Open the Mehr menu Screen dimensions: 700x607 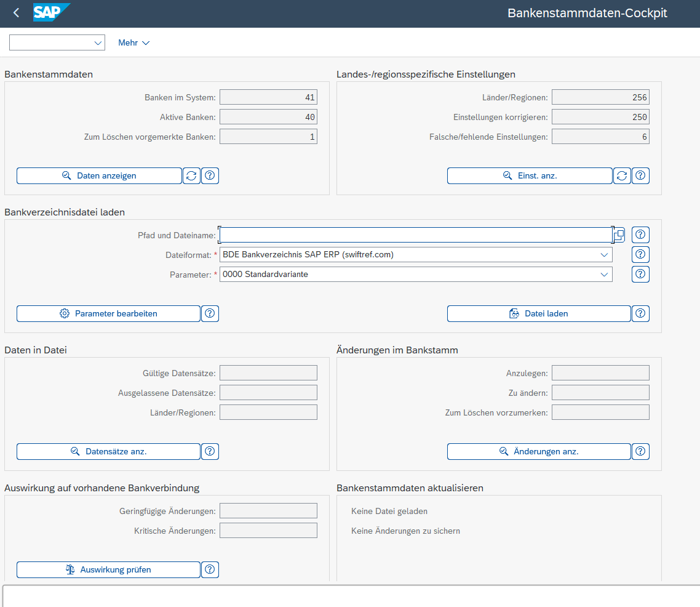coord(133,42)
